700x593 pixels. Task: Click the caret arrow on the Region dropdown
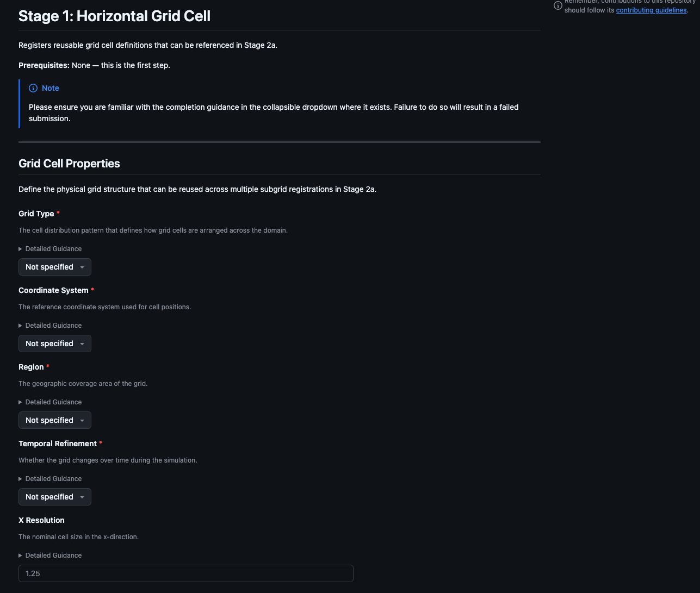(x=83, y=420)
